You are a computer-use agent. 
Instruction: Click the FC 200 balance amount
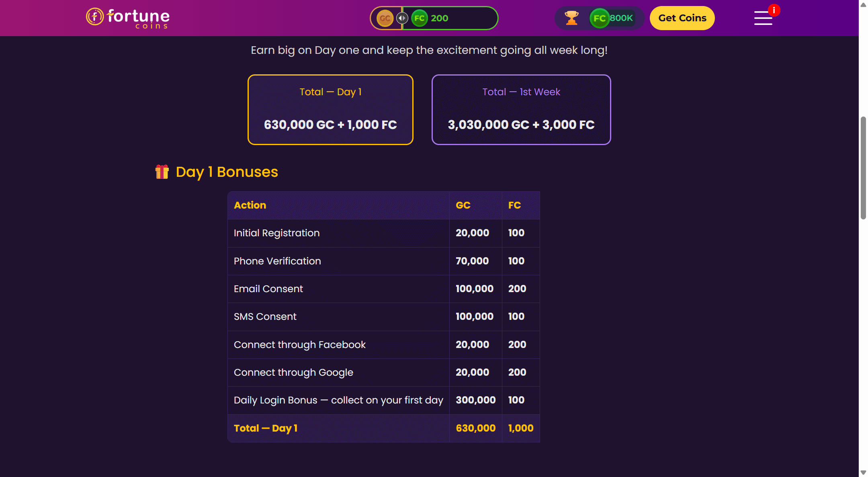tap(439, 18)
